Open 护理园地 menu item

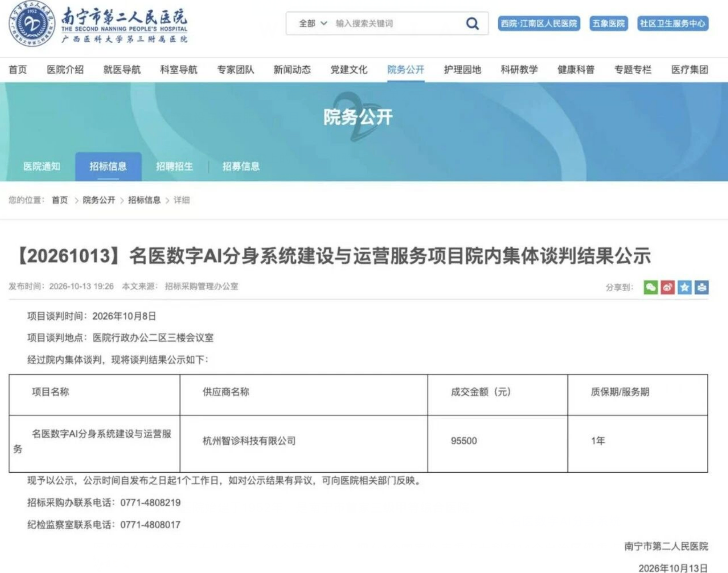462,70
